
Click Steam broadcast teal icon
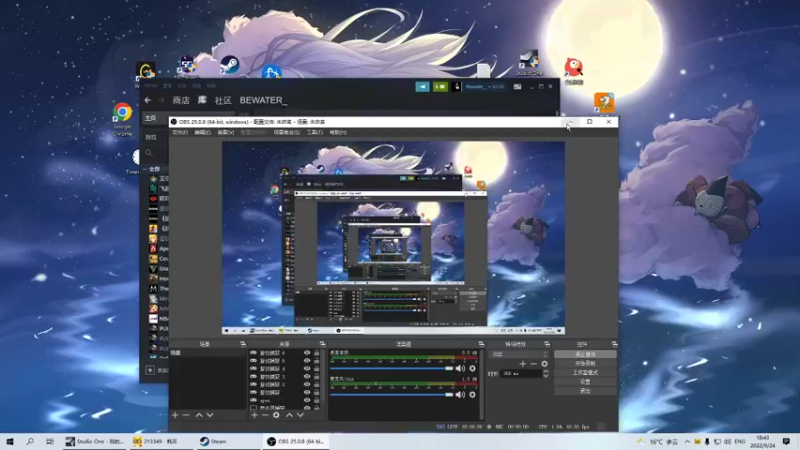[x=422, y=87]
